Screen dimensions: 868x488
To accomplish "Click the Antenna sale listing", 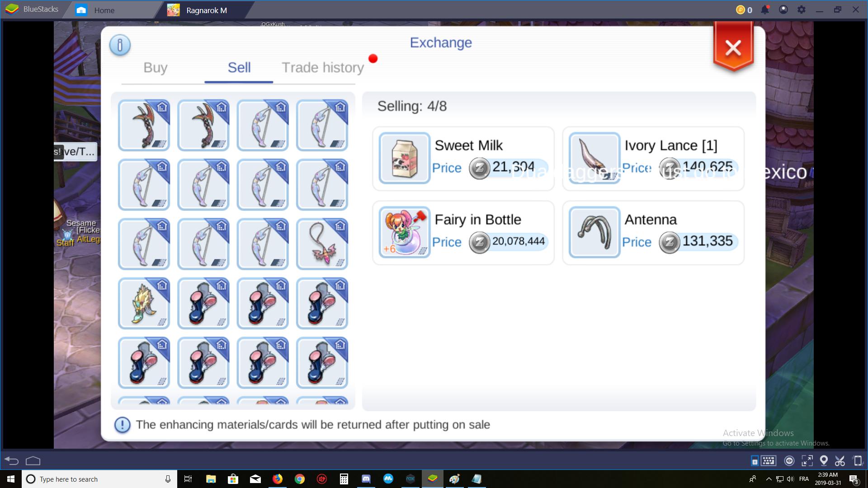I will 653,233.
